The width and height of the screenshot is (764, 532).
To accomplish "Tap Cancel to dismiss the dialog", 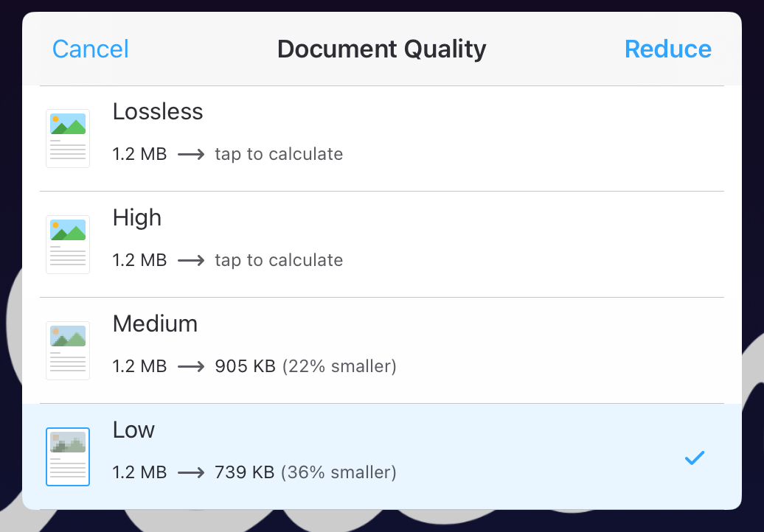I will point(91,49).
